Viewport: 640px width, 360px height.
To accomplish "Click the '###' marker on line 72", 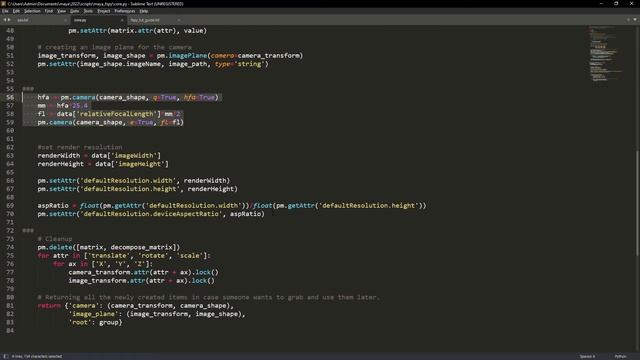I will pyautogui.click(x=28, y=230).
